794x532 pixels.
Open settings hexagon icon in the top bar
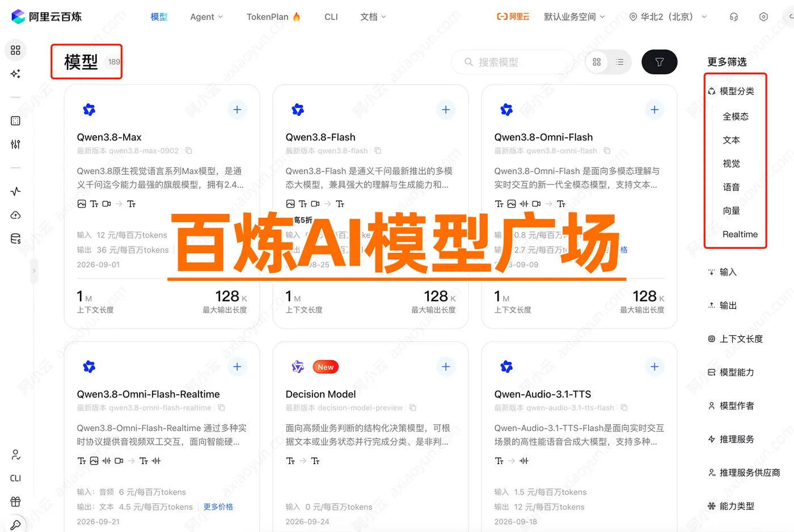[x=763, y=17]
